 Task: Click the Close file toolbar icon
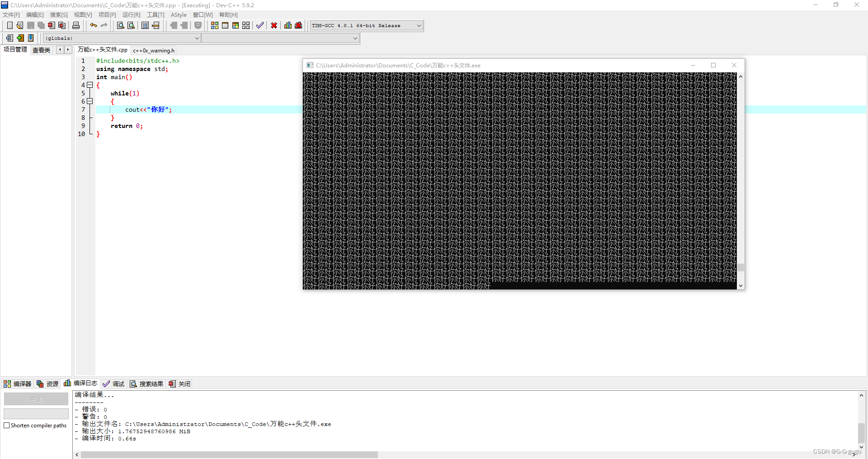(x=52, y=25)
